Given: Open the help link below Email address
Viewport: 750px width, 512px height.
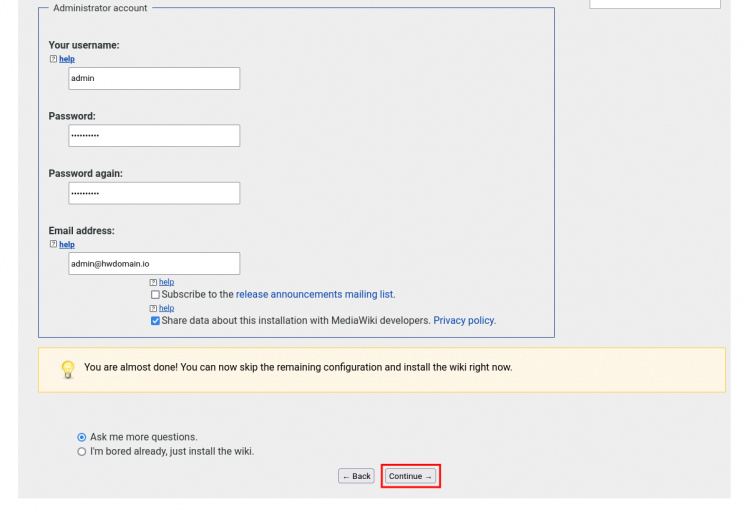Looking at the screenshot, I should pos(67,244).
